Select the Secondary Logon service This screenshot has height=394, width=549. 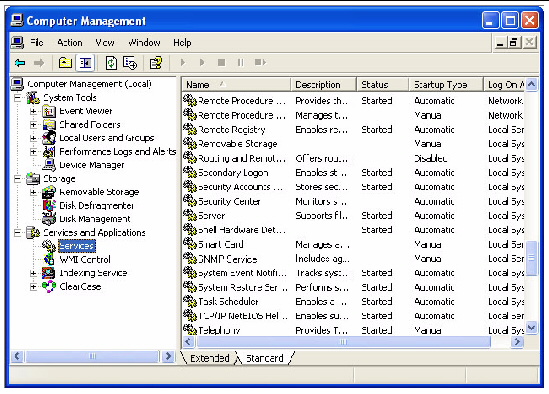pyautogui.click(x=353, y=173)
